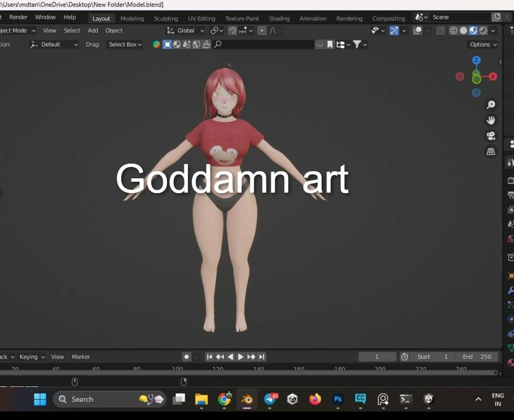Switch to the Sculpting workspace tab

166,19
